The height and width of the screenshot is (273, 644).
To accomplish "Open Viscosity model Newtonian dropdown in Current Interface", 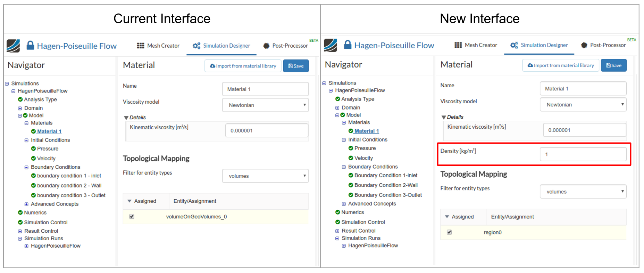I will tap(265, 105).
